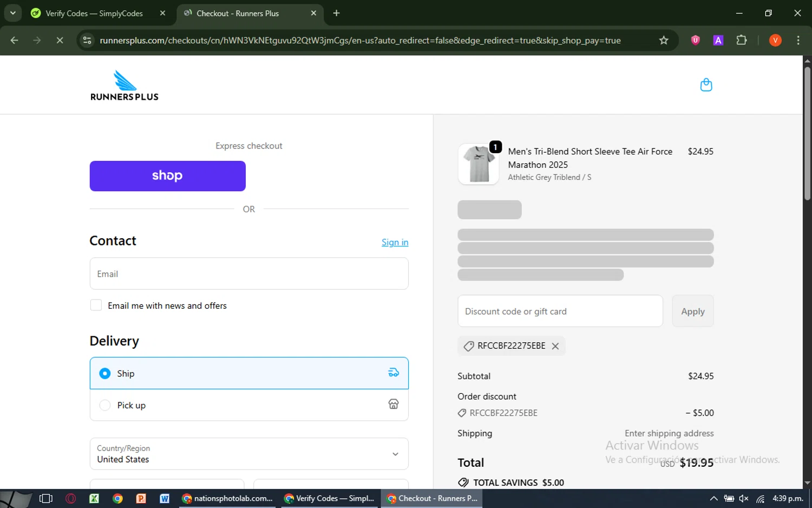Switch to the Verify Codes — SimplyCodes tab
This screenshot has width=812, height=508.
[94, 13]
